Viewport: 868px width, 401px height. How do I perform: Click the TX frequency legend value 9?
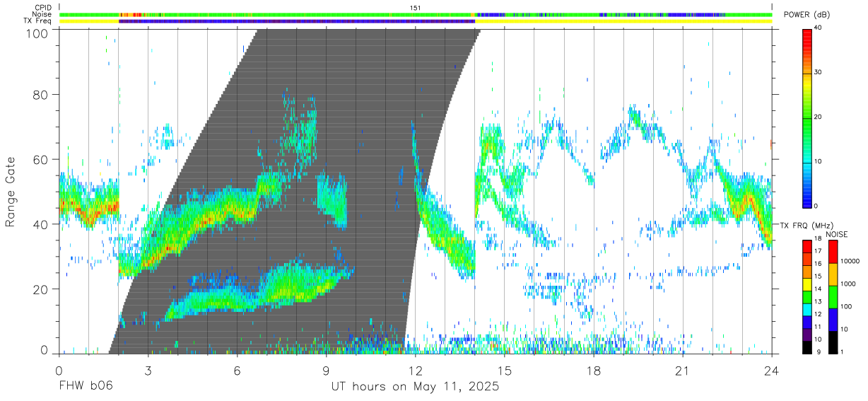tap(817, 352)
